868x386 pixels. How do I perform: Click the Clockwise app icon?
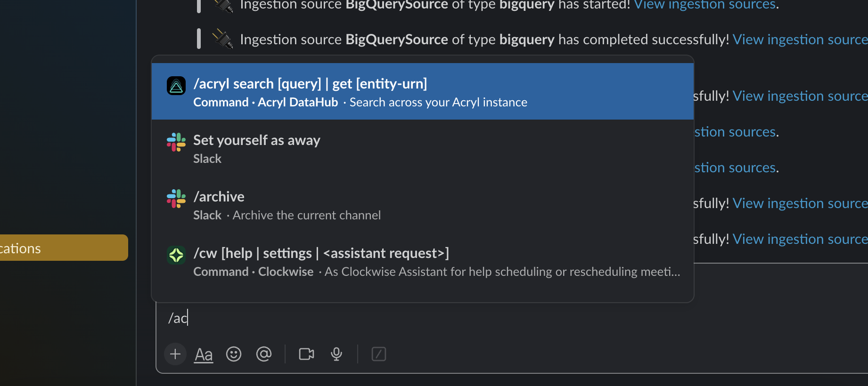(176, 255)
